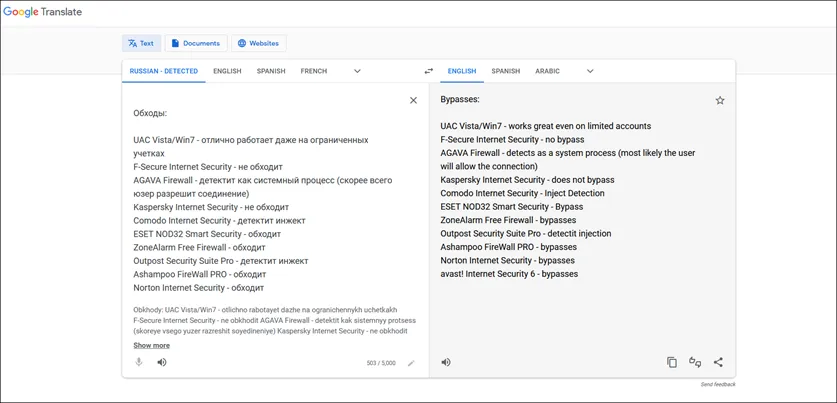
Task: Click 'F-Secure Internet Security - не обходит' source line
Action: (x=208, y=167)
